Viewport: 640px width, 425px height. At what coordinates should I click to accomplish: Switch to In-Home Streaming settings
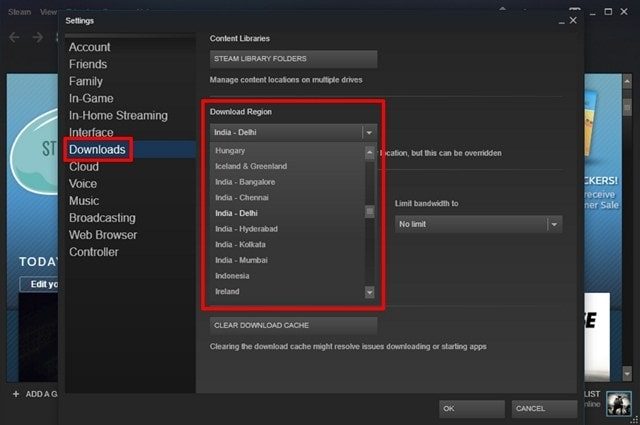pos(118,116)
